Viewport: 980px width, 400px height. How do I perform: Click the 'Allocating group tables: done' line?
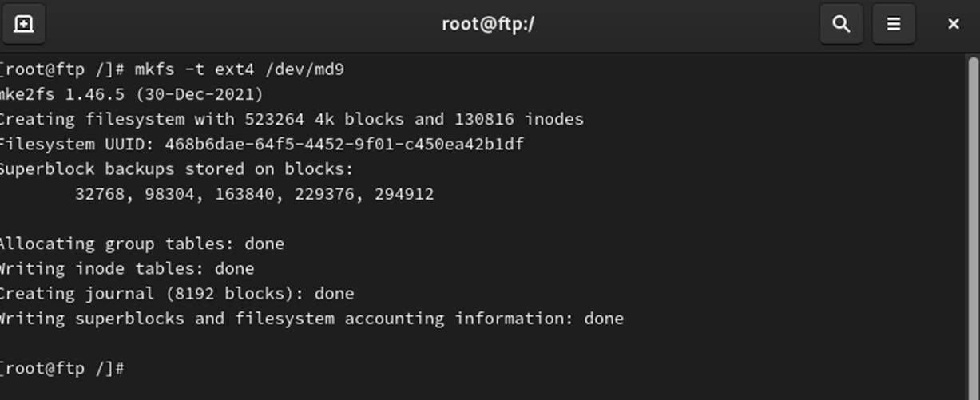[141, 244]
